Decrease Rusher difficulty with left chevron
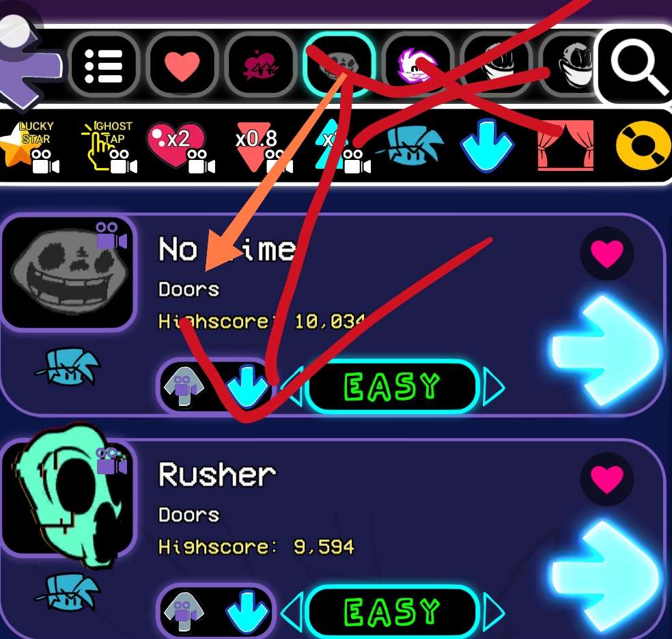The image size is (672, 639). [x=292, y=612]
